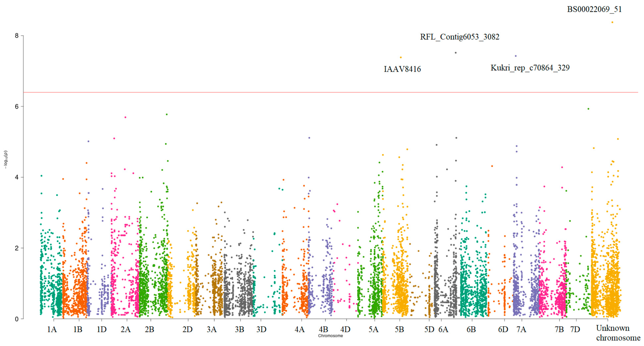Image resolution: width=644 pixels, height=346 pixels.
Task: Click the y-axis value 4 tick label
Action: click(17, 177)
